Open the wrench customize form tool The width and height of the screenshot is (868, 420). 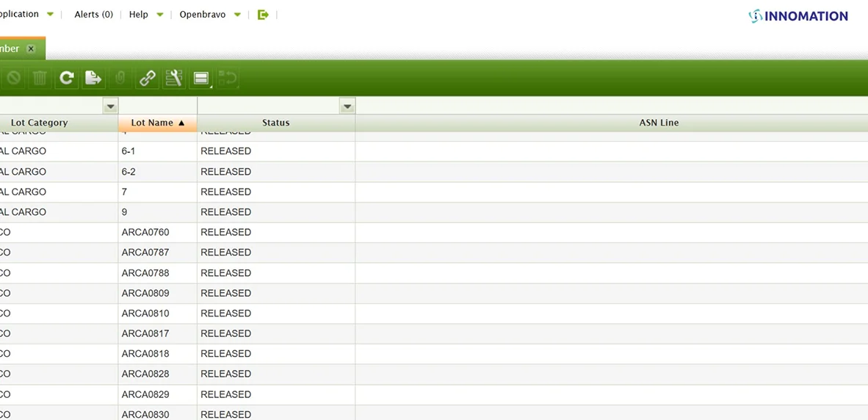click(174, 78)
